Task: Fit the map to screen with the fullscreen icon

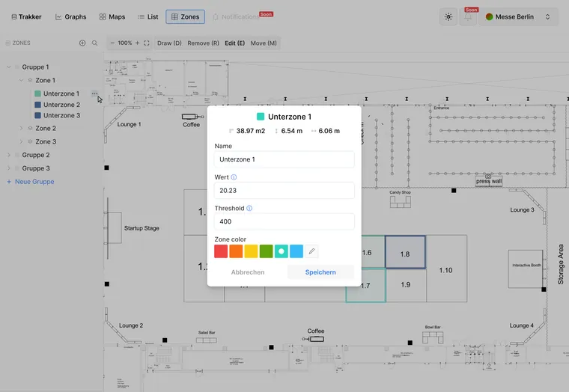Action: pos(147,43)
